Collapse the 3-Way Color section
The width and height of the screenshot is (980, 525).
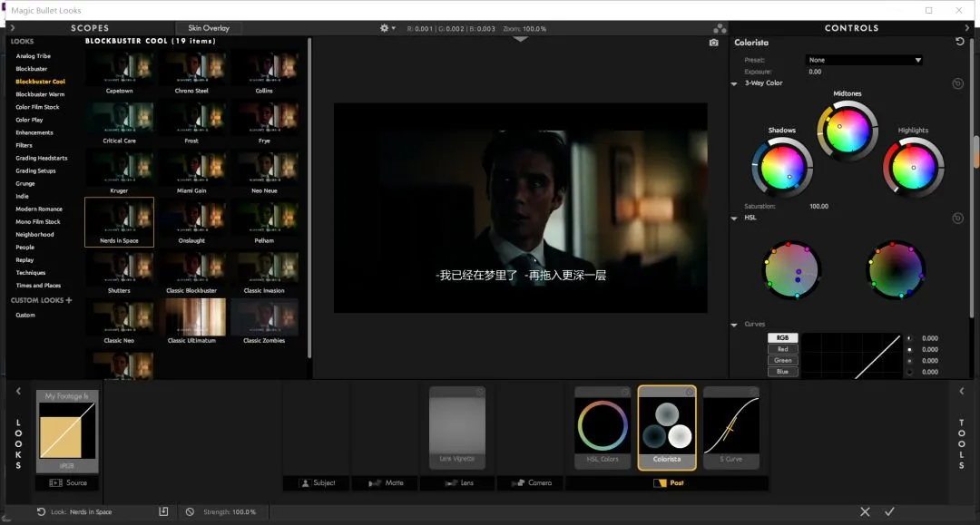pos(734,83)
